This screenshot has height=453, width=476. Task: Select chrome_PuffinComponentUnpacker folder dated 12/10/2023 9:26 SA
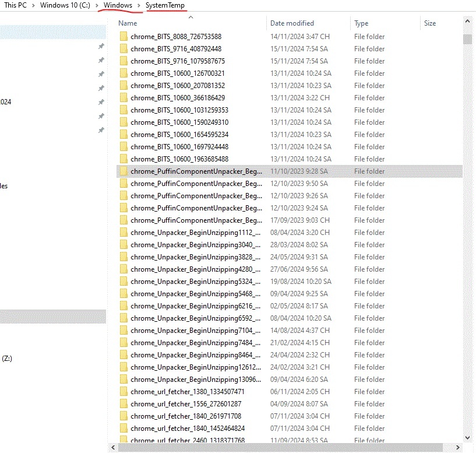coord(290,196)
